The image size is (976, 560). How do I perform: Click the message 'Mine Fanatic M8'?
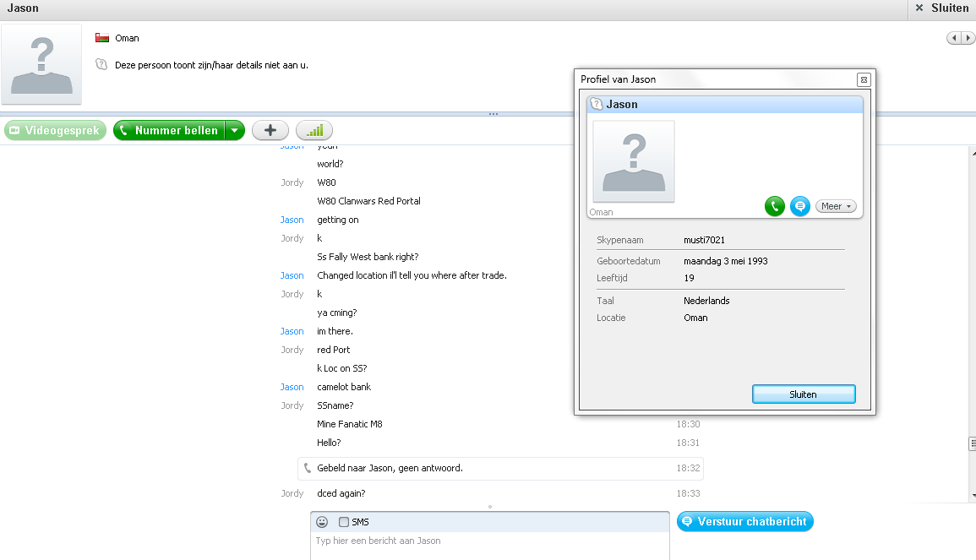pos(349,424)
